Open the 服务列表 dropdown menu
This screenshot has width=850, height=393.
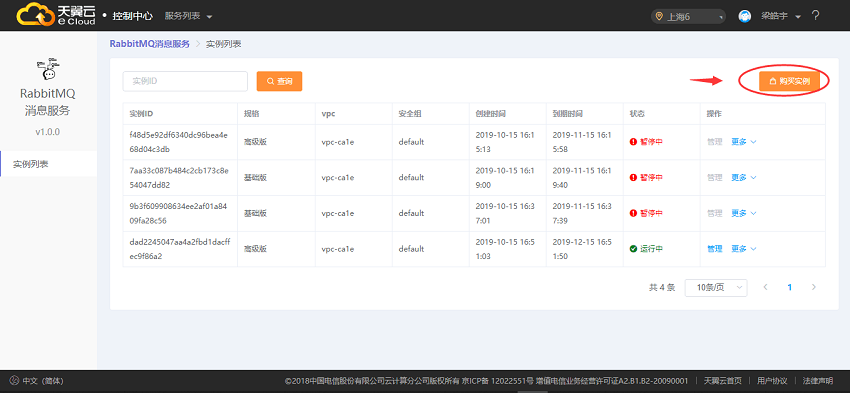pyautogui.click(x=188, y=16)
